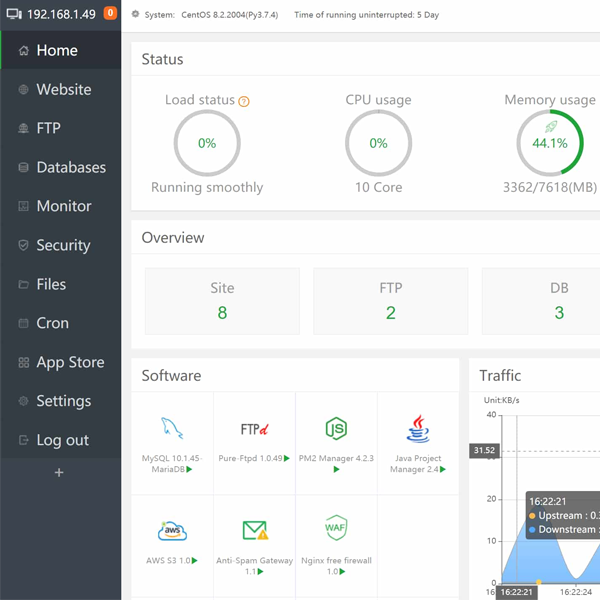The height and width of the screenshot is (600, 600).
Task: Open the AWS S3 cloud icon
Action: pyautogui.click(x=172, y=531)
